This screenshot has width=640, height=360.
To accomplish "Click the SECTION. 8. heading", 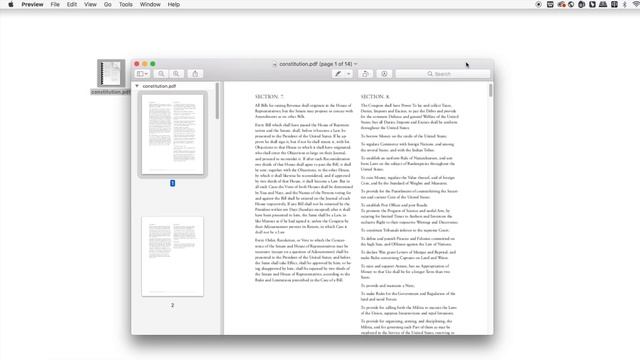I will point(375,97).
